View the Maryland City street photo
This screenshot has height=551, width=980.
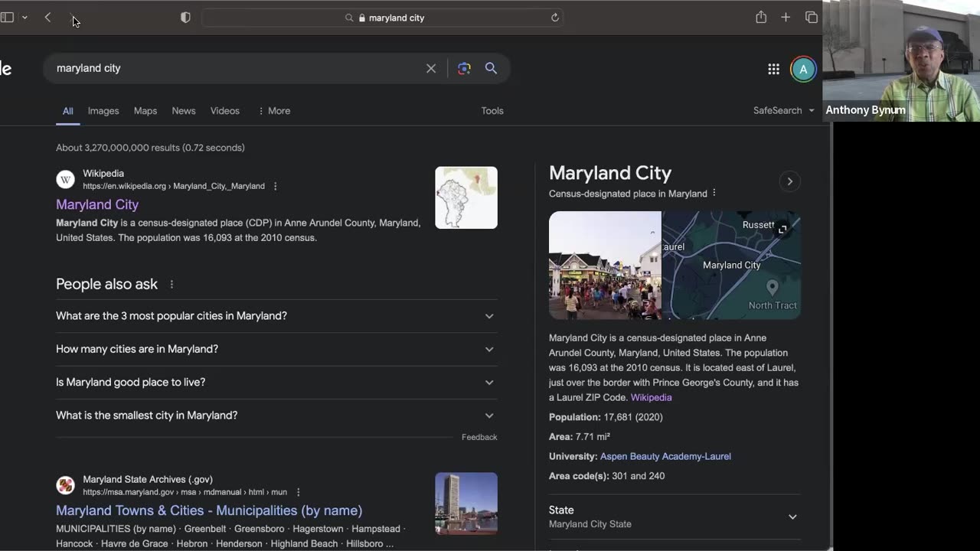tap(605, 266)
